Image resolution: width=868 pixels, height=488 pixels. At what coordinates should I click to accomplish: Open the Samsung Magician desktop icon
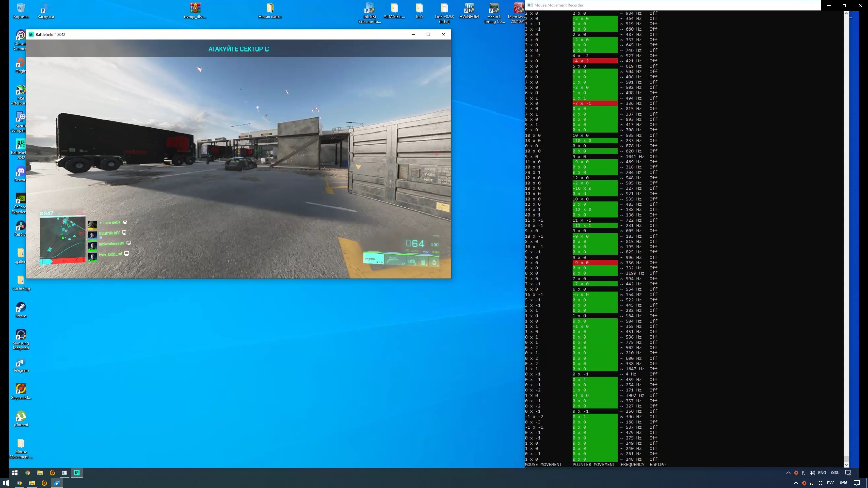coord(21,335)
